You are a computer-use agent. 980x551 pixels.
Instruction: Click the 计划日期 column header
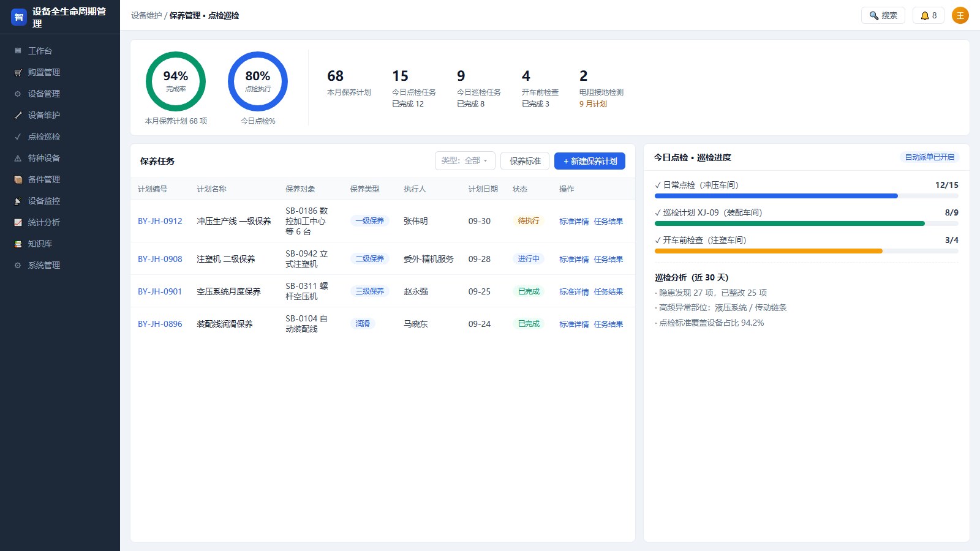(x=483, y=189)
